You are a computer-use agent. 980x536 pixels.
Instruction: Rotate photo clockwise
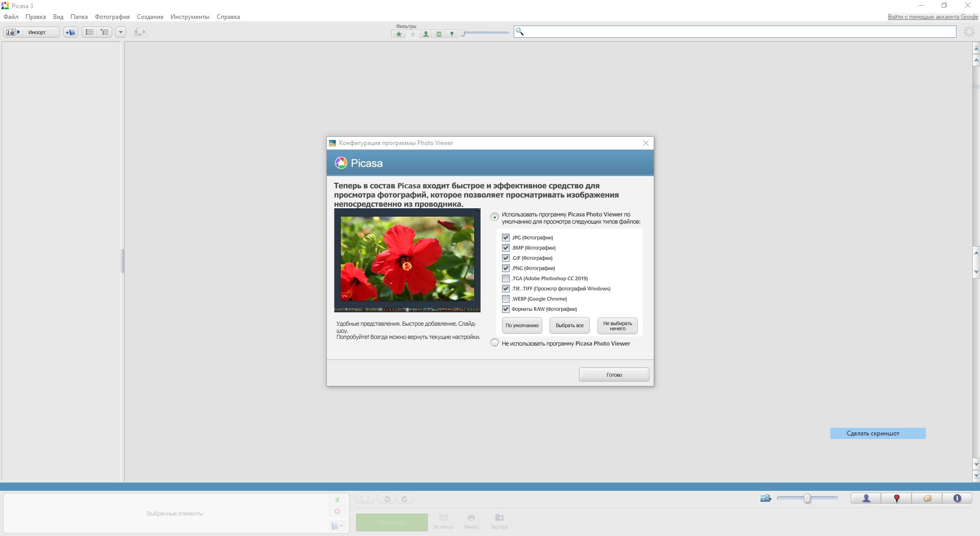(404, 499)
